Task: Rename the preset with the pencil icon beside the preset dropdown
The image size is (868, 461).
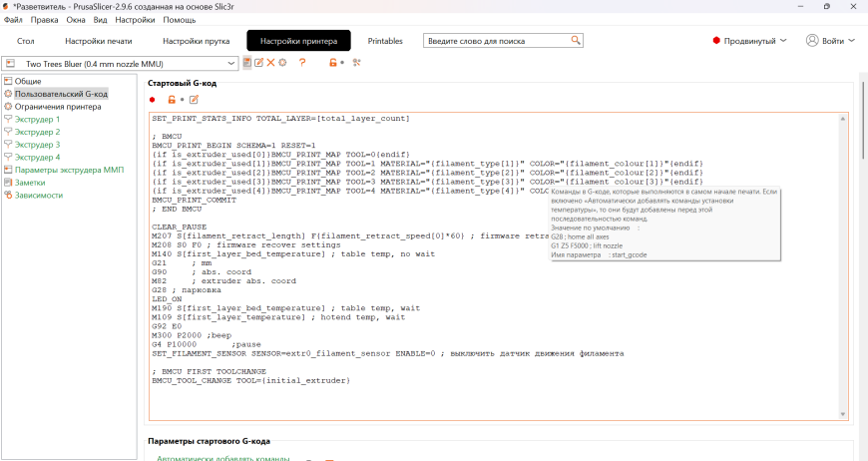Action: [x=258, y=63]
